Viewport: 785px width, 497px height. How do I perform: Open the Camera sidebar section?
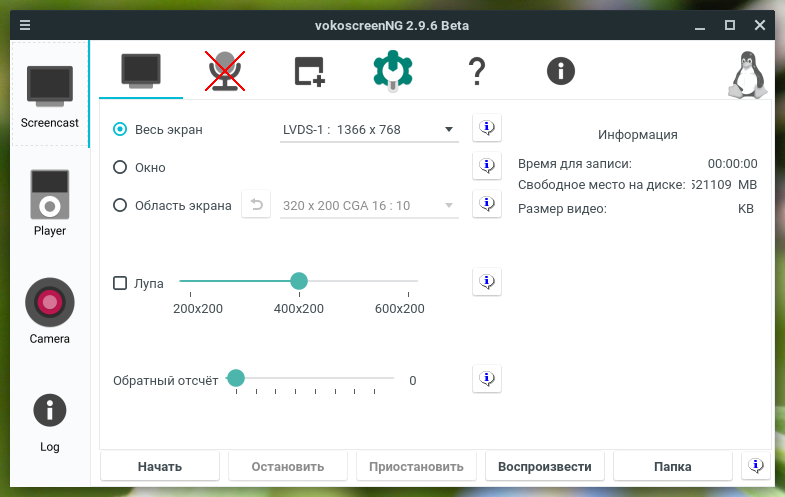coord(50,311)
